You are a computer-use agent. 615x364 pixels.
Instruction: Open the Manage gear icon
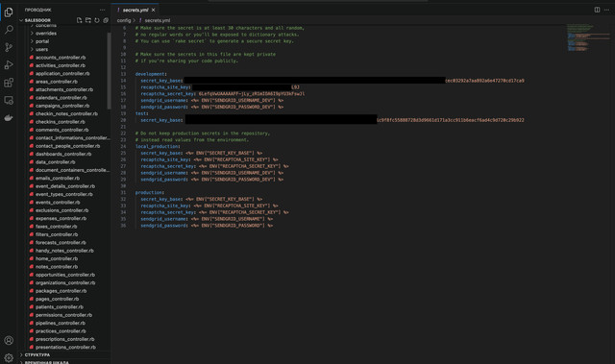[9, 357]
